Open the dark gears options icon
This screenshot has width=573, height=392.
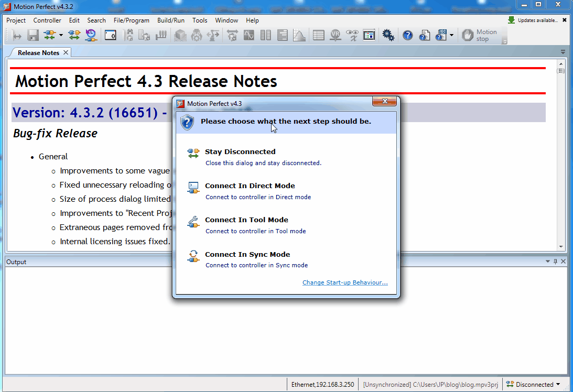tap(388, 36)
